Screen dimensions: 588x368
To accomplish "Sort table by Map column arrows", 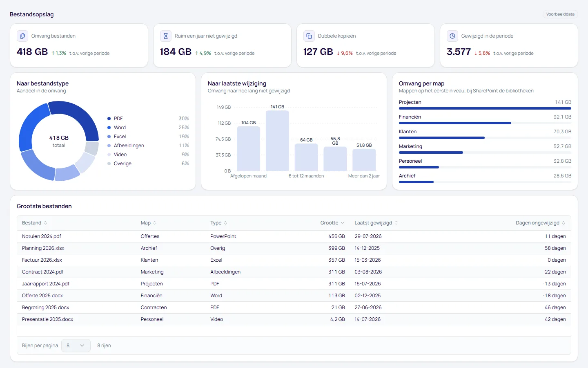I will 155,223.
